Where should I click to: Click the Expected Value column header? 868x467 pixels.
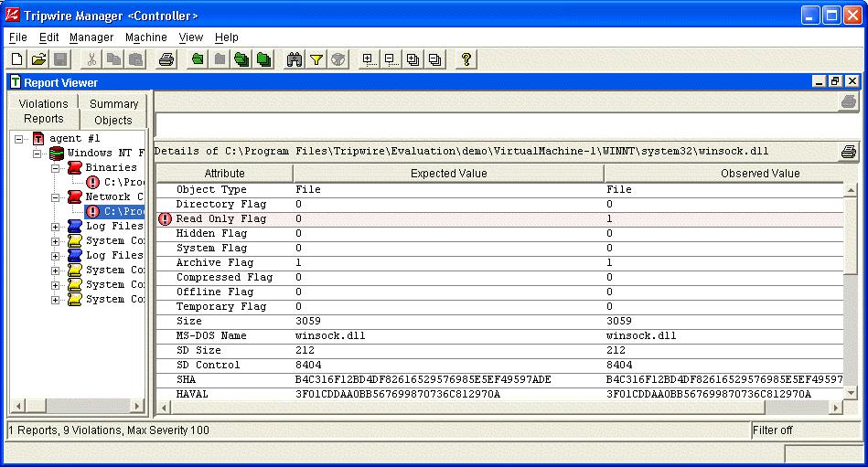(x=448, y=174)
